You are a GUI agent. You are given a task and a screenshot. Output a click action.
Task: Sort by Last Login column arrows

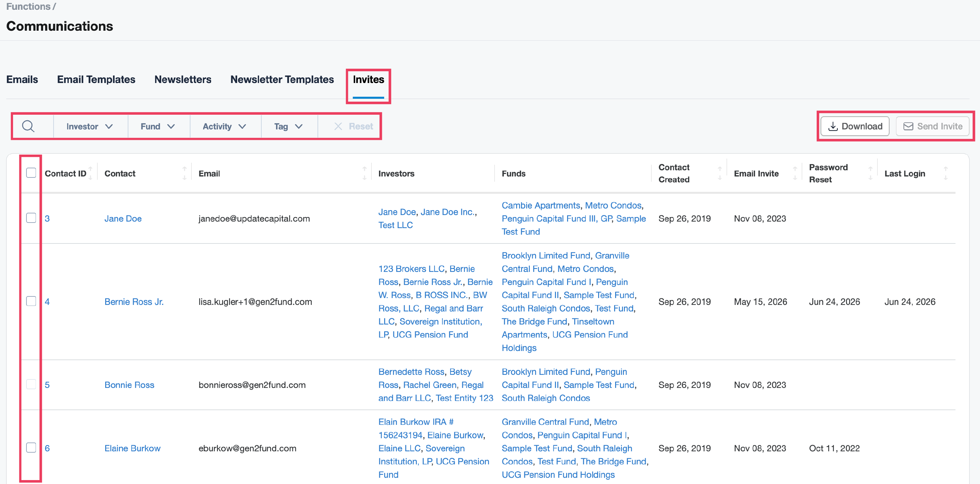(946, 173)
